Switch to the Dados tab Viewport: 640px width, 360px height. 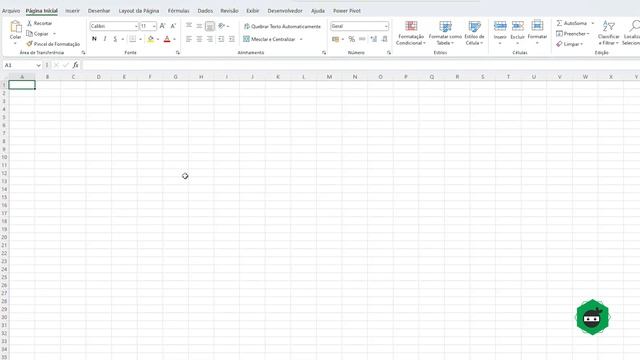[205, 11]
